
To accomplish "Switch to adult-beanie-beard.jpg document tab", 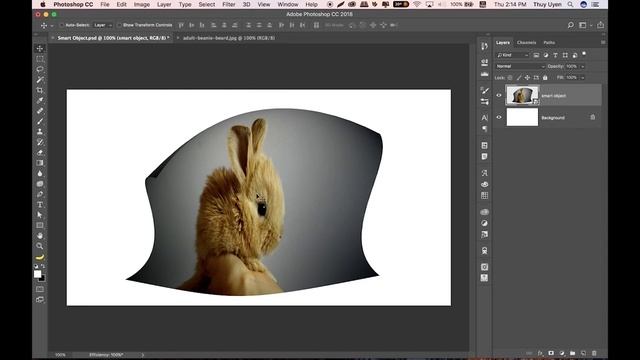I will pos(229,38).
